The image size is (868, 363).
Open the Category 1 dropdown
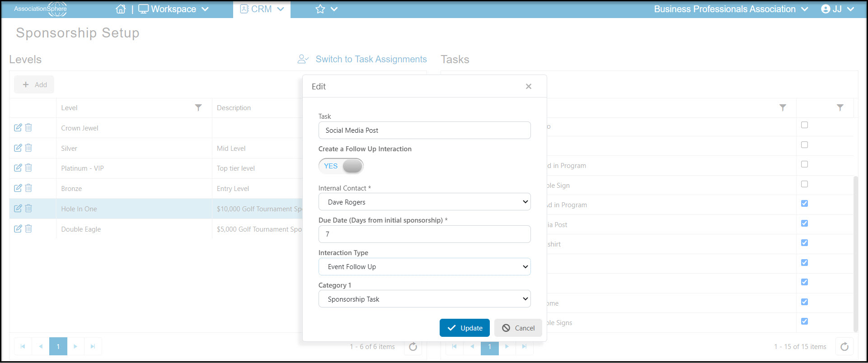pos(424,299)
